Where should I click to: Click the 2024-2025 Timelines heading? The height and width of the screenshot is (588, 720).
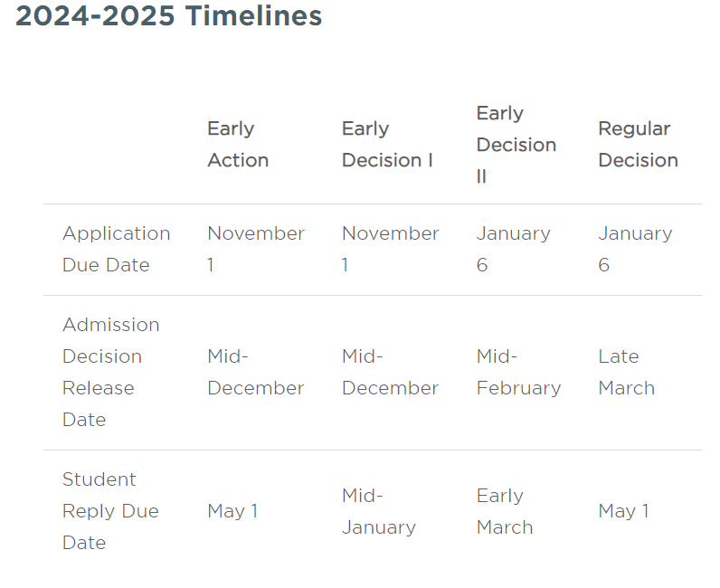click(168, 15)
